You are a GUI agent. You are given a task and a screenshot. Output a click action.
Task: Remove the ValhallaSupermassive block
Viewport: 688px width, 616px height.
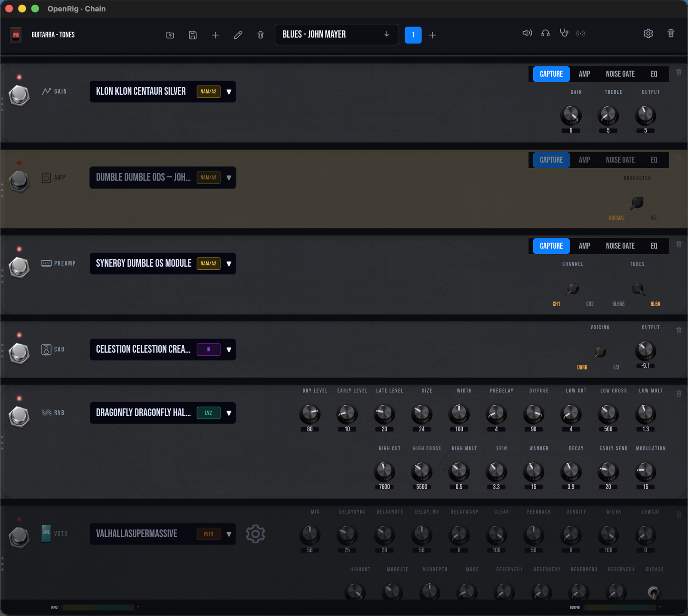point(679,514)
